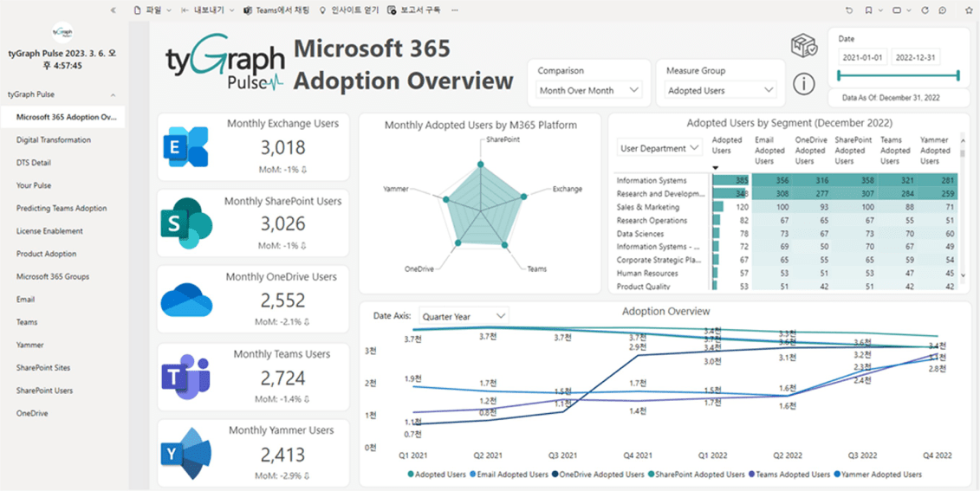
Task: Open the Comparison Month Over Month dropdown
Action: (x=589, y=90)
